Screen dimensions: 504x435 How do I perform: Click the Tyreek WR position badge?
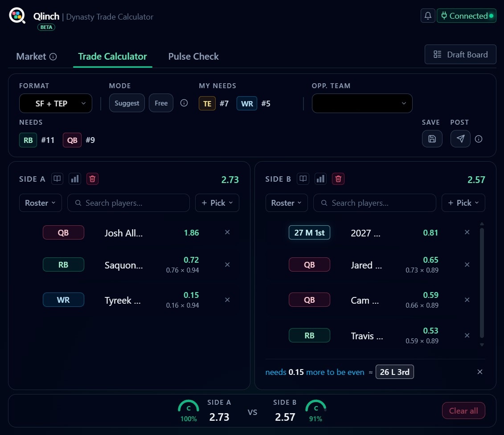coord(63,300)
